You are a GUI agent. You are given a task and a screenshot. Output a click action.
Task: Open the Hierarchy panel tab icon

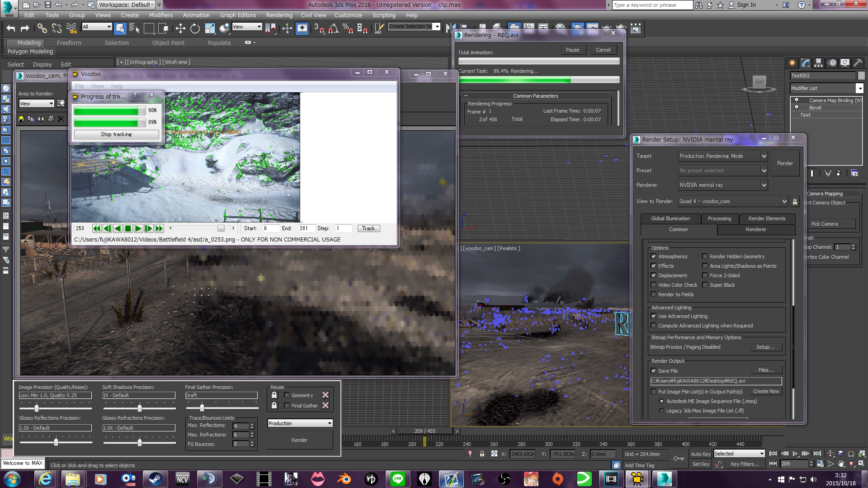point(818,63)
